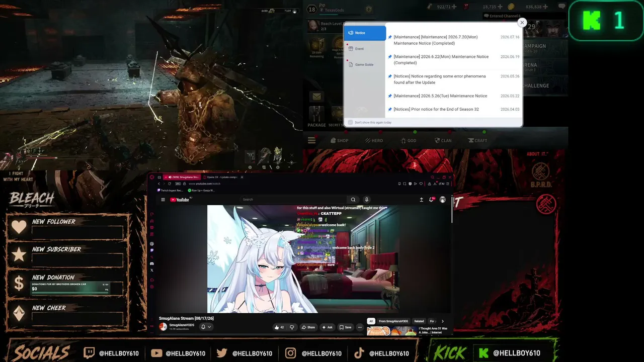644x362 pixels.
Task: Open the CRAFT menu in game
Action: (477, 141)
